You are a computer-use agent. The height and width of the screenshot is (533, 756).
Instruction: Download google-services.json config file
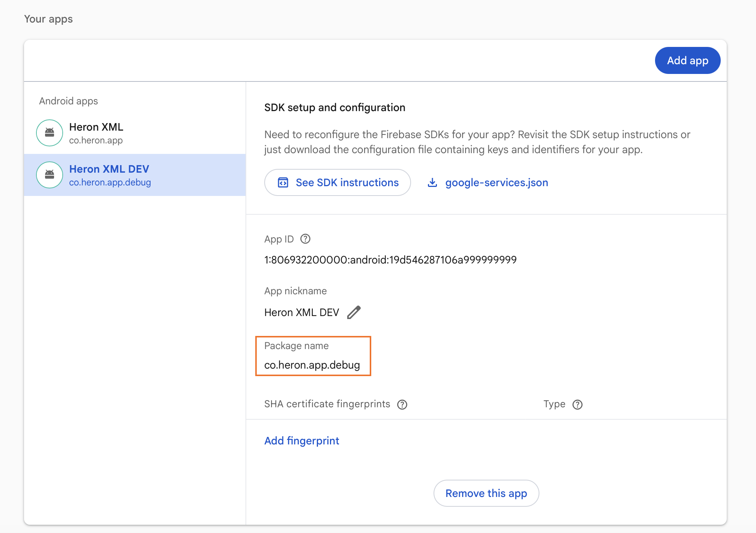point(488,182)
